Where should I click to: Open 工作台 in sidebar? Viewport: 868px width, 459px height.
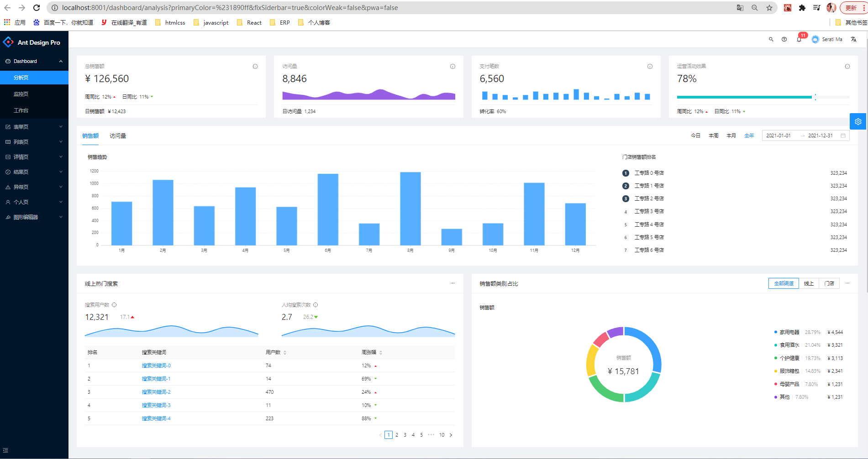tap(34, 110)
